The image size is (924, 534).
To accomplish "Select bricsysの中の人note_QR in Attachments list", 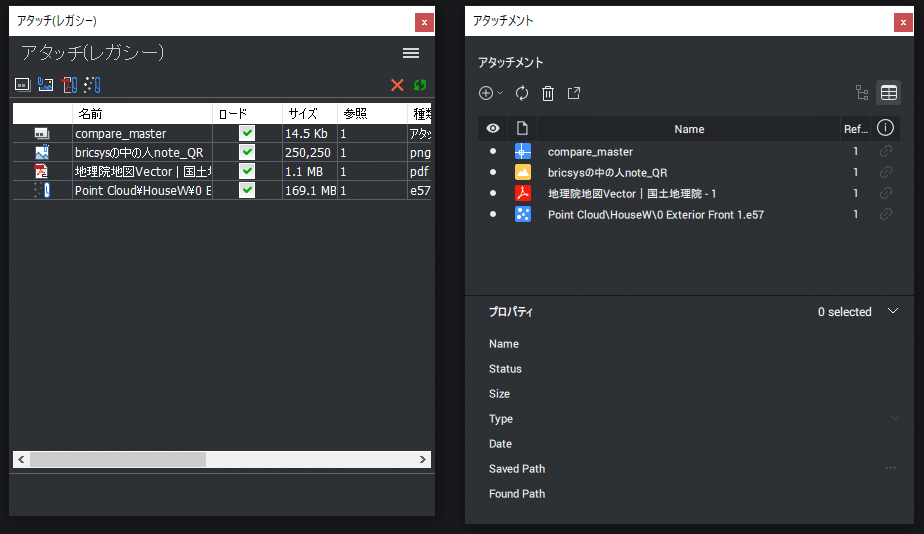I will click(608, 173).
